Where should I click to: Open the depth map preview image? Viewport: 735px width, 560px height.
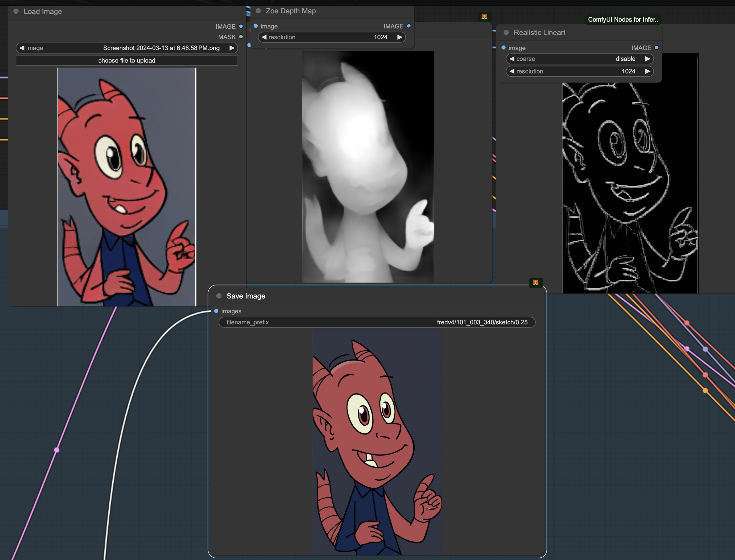(368, 167)
